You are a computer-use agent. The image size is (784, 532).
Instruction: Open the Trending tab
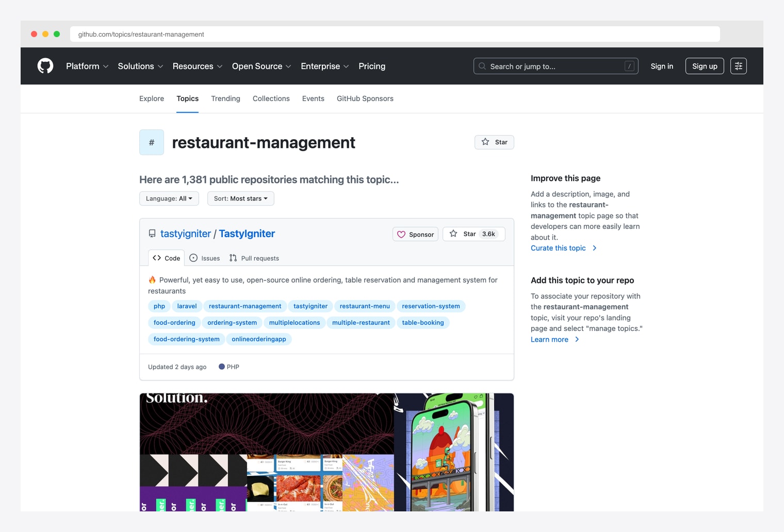(225, 98)
